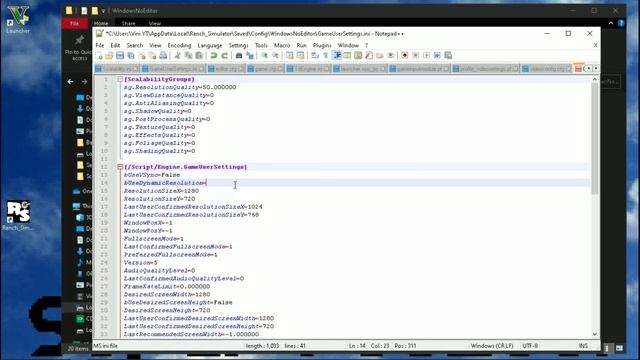Open the Macro menu
The width and height of the screenshot is (640, 360).
[282, 45]
